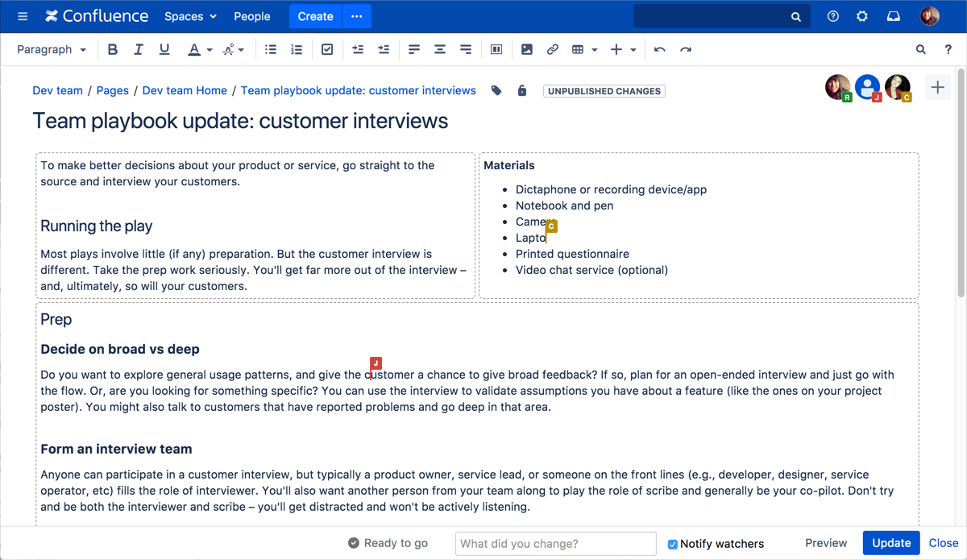Screen dimensions: 967x560
Task: Click Close to exit the editor
Action: [x=944, y=543]
